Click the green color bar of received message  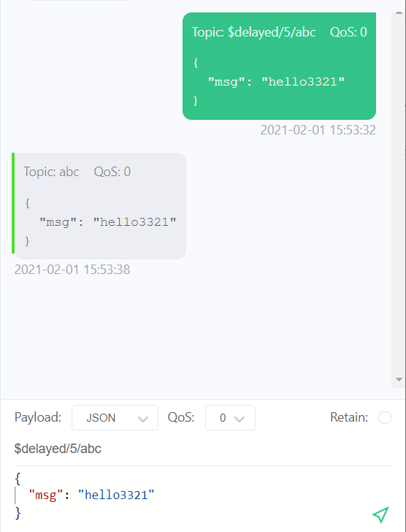click(x=13, y=203)
